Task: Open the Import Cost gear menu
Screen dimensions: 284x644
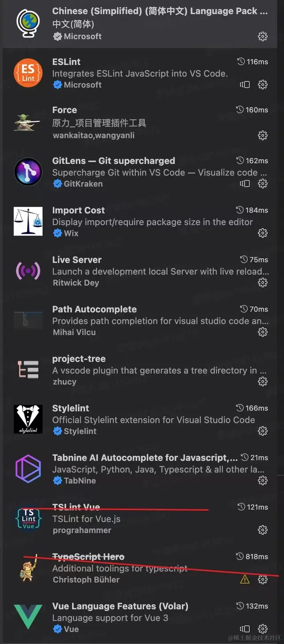Action: point(263,233)
